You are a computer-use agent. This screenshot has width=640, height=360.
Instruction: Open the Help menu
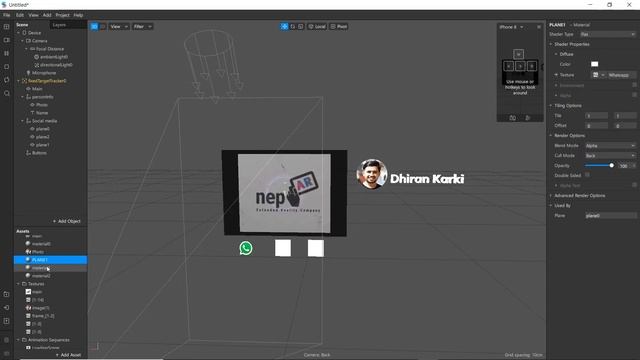[78, 15]
